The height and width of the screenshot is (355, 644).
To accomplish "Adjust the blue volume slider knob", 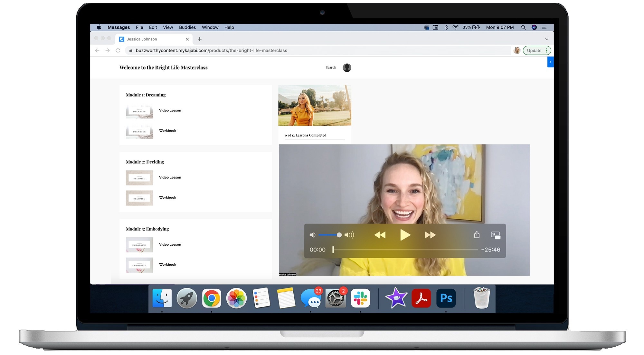I will (x=339, y=235).
